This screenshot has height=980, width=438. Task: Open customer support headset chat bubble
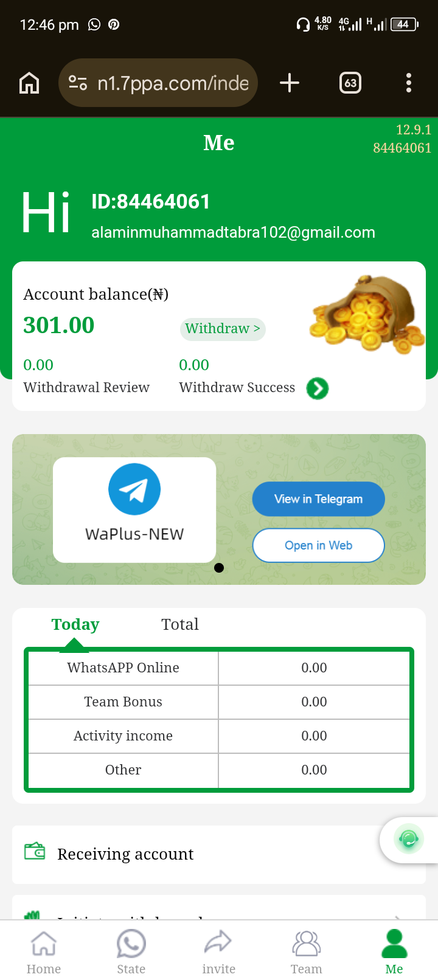409,840
